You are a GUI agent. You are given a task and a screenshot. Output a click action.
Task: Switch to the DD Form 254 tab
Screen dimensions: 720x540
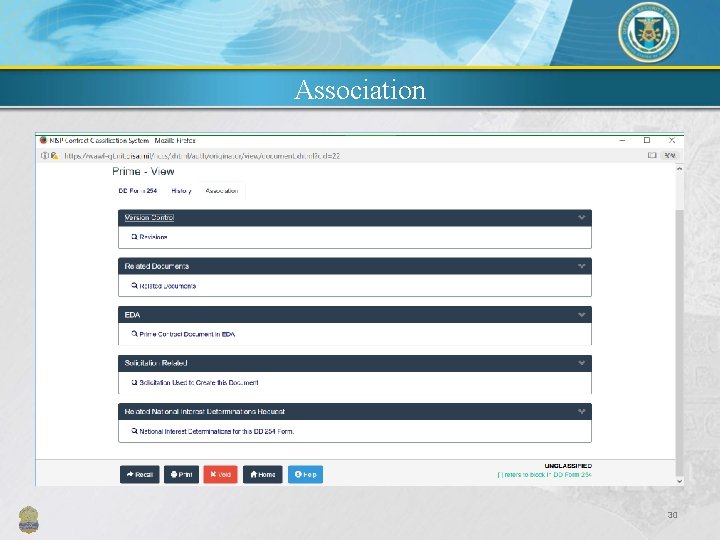point(138,191)
